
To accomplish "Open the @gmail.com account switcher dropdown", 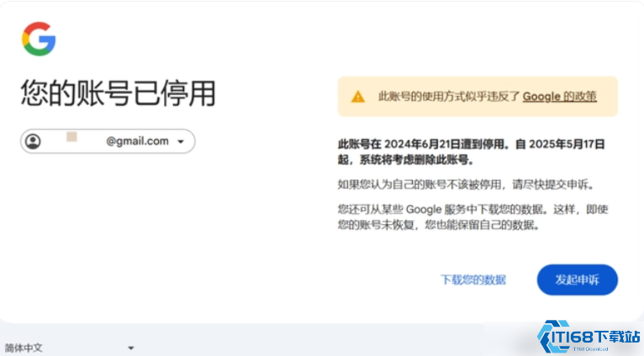I will tap(108, 142).
